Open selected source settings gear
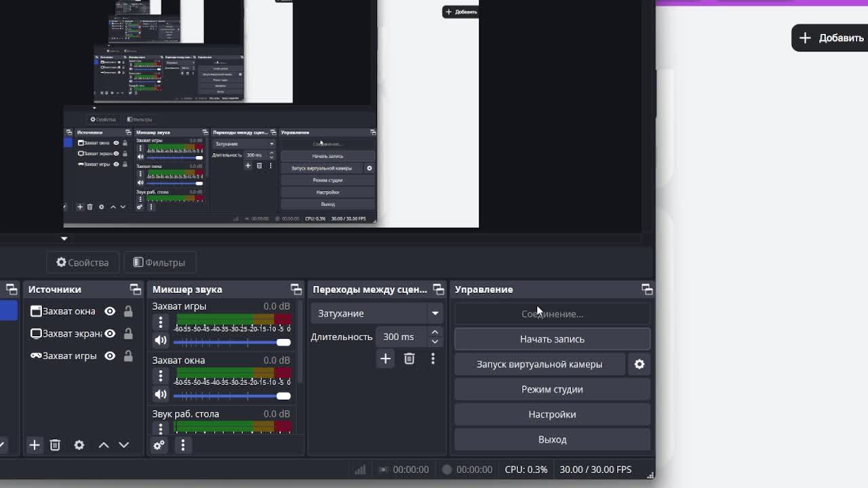 click(79, 445)
